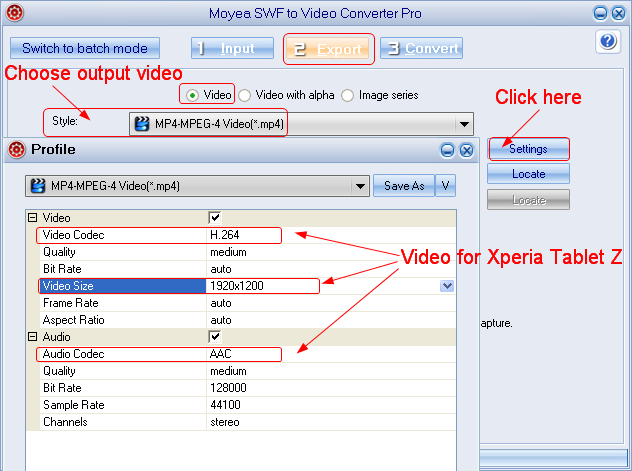Go to the 3 Convert step tab
Viewport: 632px width, 471px height.
421,48
